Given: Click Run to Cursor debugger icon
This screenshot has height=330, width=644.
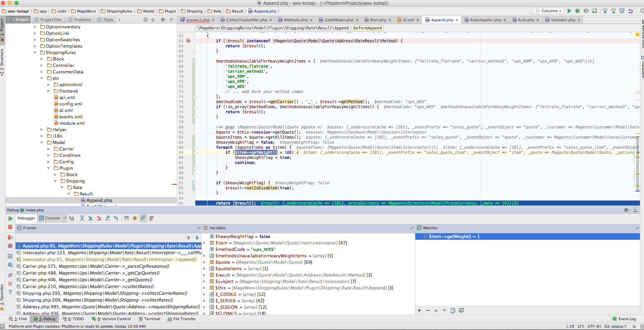Looking at the screenshot, I should [x=116, y=218].
